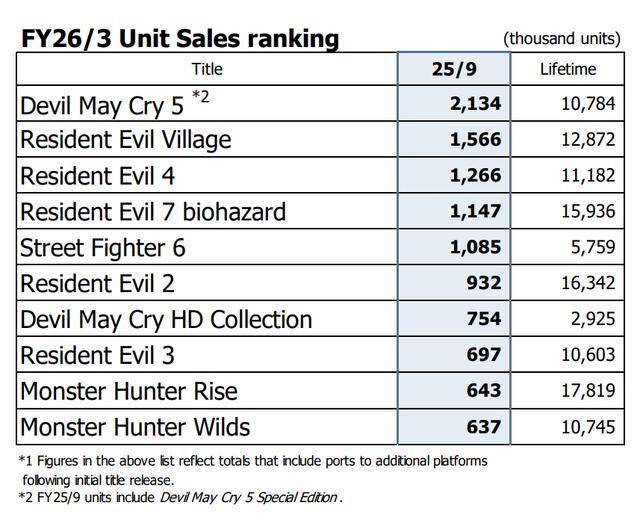This screenshot has width=640, height=529.
Task: Click the Resident Evil Village row title
Action: point(125,139)
